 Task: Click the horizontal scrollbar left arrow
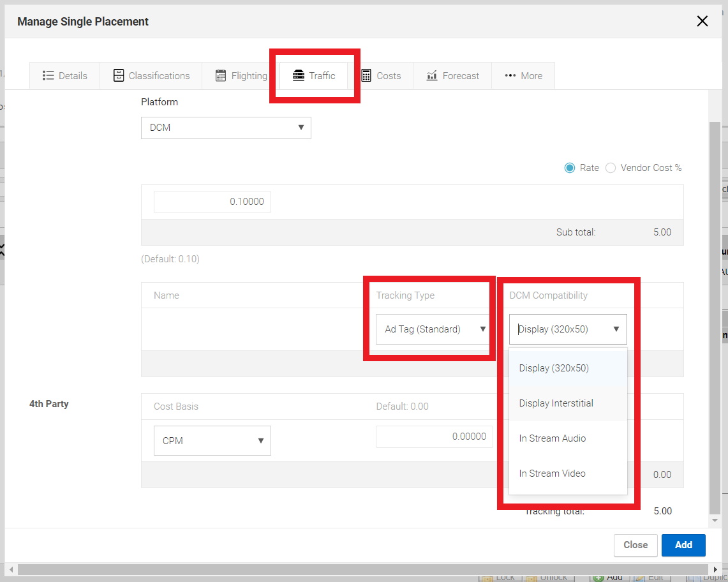11,569
